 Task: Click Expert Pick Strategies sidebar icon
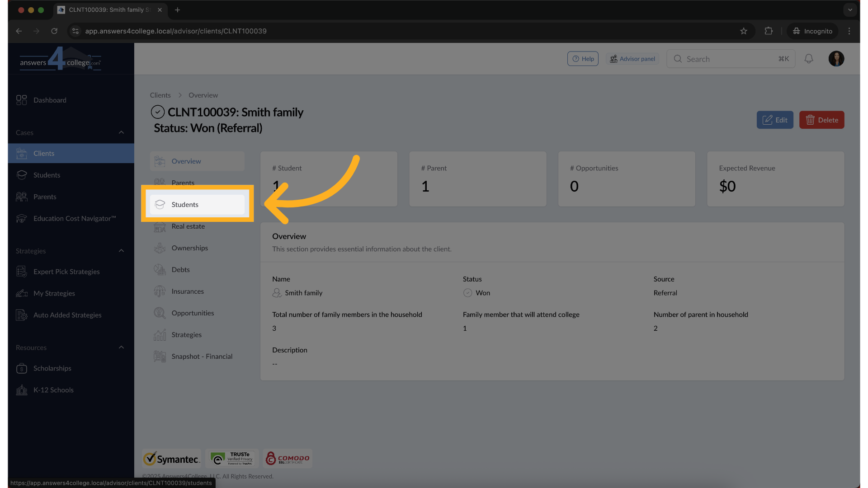pyautogui.click(x=21, y=272)
